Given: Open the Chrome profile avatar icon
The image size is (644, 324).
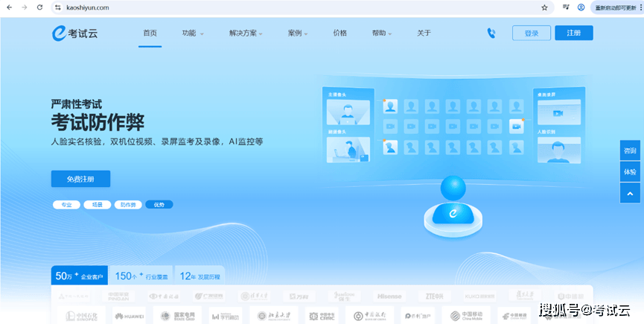Looking at the screenshot, I should (x=581, y=7).
